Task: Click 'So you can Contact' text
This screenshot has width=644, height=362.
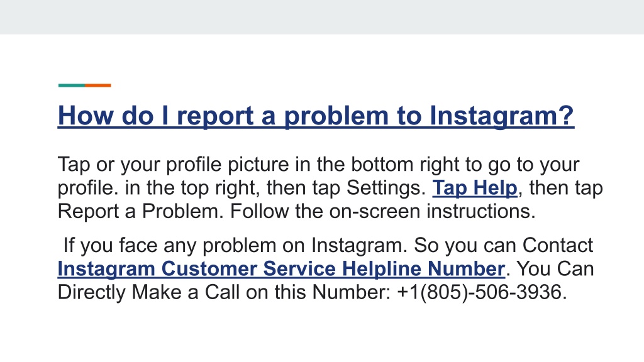Action: pos(503,246)
